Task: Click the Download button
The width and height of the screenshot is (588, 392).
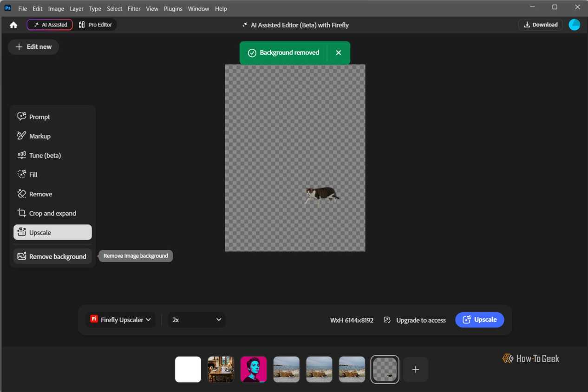Action: (541, 25)
